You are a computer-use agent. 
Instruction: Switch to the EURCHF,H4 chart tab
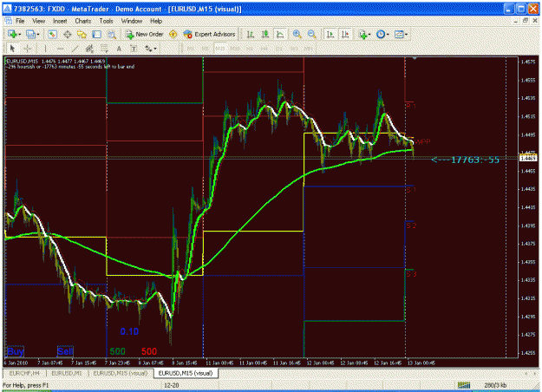pyautogui.click(x=24, y=373)
